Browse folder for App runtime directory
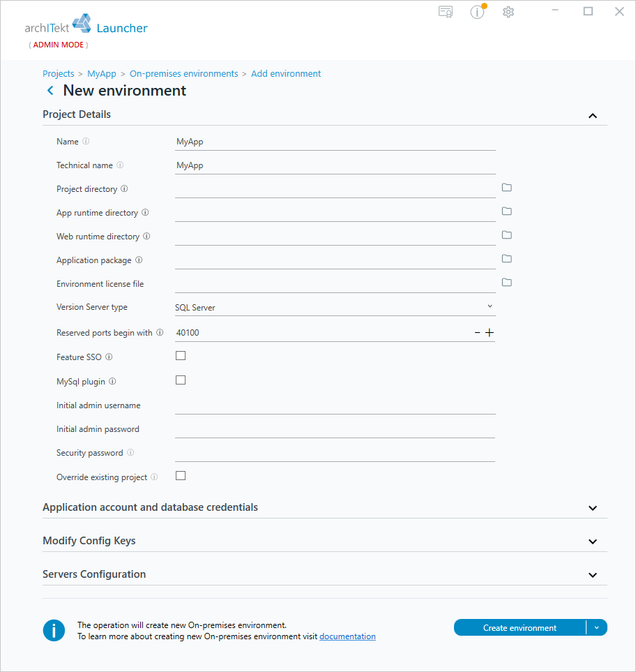This screenshot has width=636, height=672. pos(507,211)
